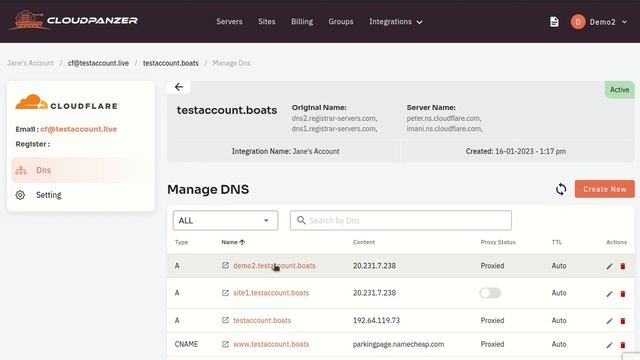The height and width of the screenshot is (360, 640).
Task: Delete the site1.testaccount.boats record
Action: coord(623,293)
